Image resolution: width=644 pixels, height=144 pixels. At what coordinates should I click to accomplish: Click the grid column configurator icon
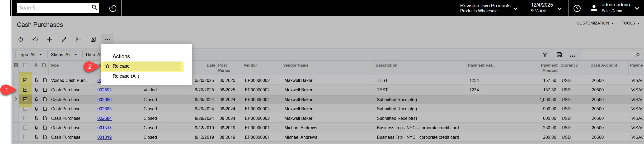[16, 65]
